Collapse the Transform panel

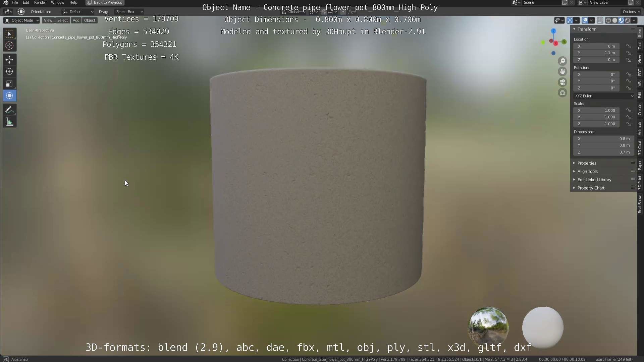[x=604, y=29]
